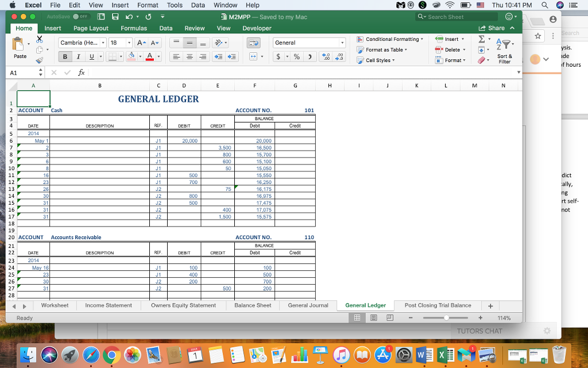Switch to the Review ribbon tab
Image resolution: width=588 pixels, height=368 pixels.
[x=195, y=28]
